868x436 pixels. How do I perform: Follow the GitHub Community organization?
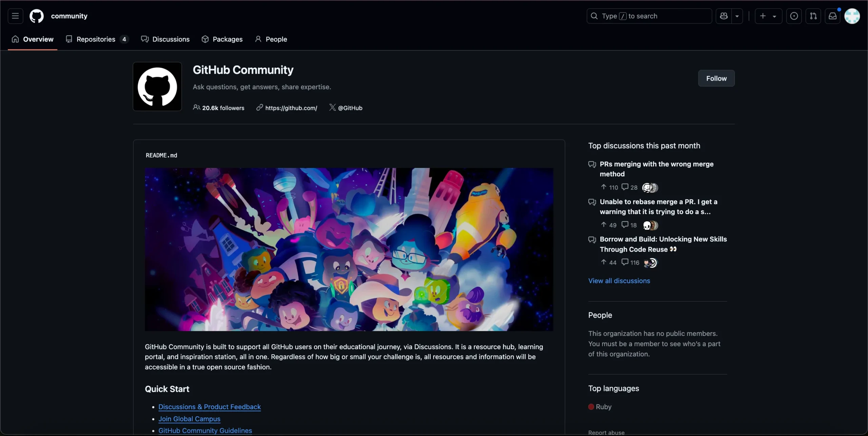716,78
